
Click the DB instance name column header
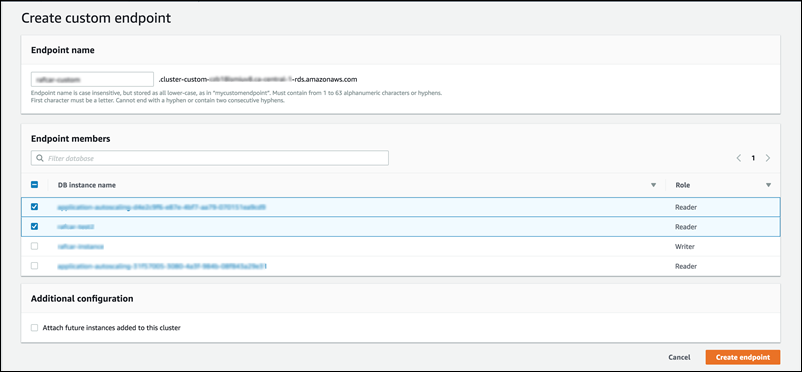86,185
